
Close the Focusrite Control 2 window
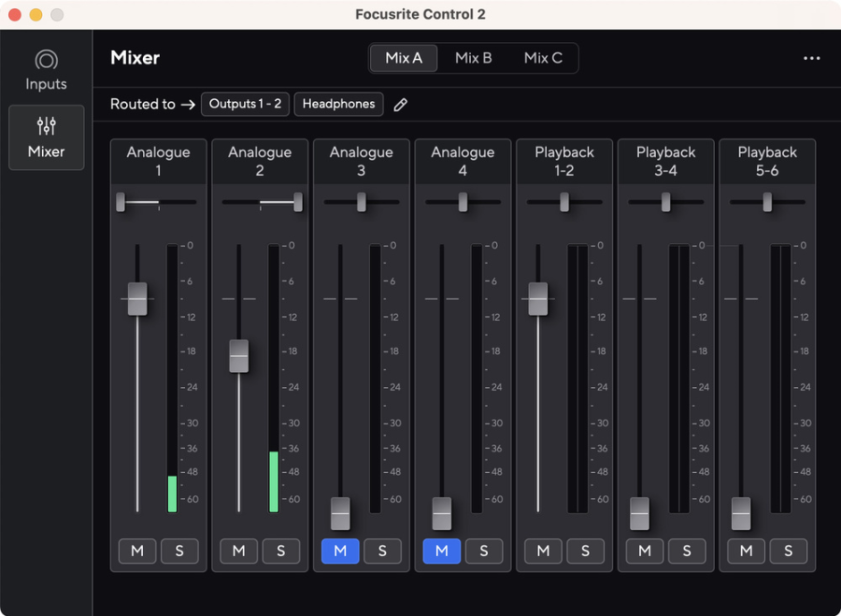(x=14, y=14)
